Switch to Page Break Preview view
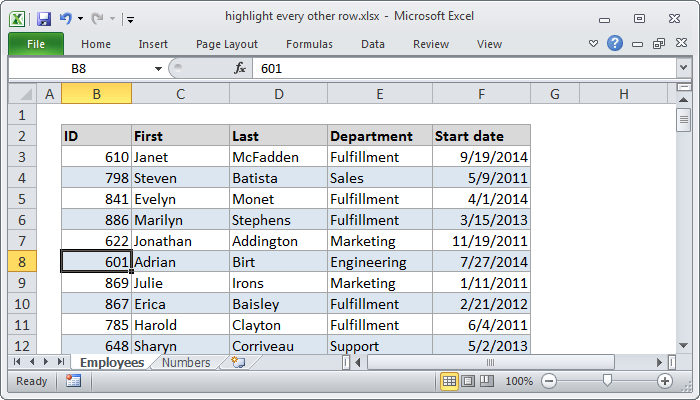Viewport: 700px width, 400px height. [x=487, y=381]
